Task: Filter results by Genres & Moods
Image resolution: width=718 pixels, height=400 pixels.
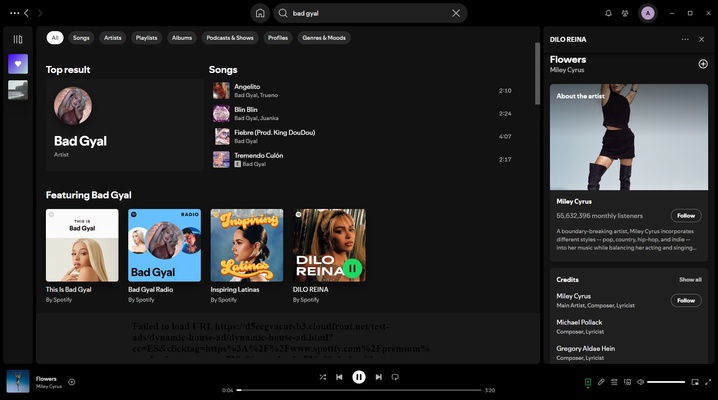Action: pyautogui.click(x=324, y=38)
